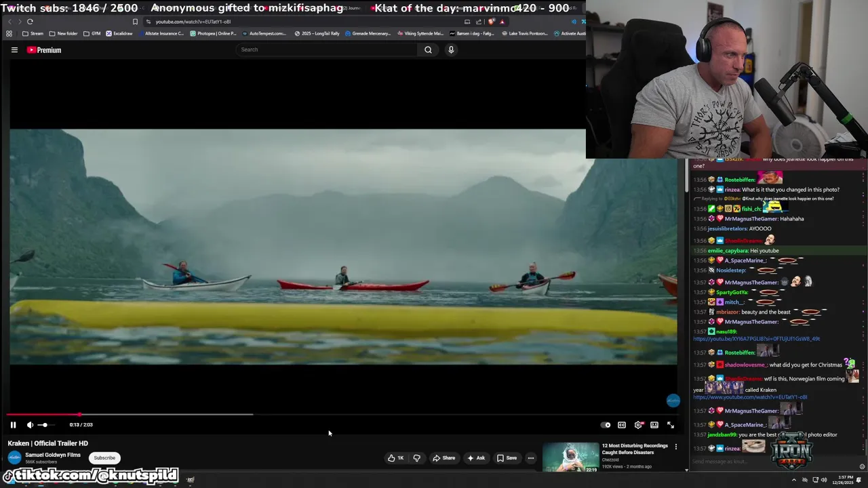Open the Brave rewards triangle icon
This screenshot has height=488, width=868.
click(502, 22)
